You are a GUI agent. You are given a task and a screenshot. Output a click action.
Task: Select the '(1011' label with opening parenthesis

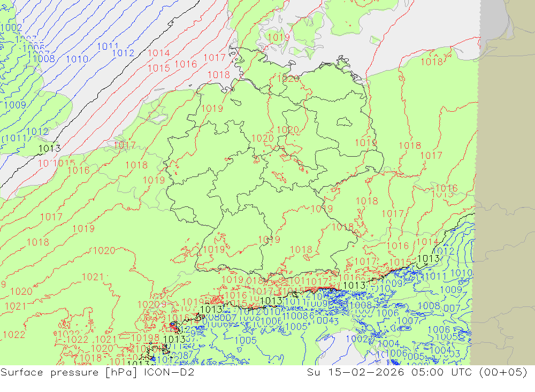click(14, 138)
